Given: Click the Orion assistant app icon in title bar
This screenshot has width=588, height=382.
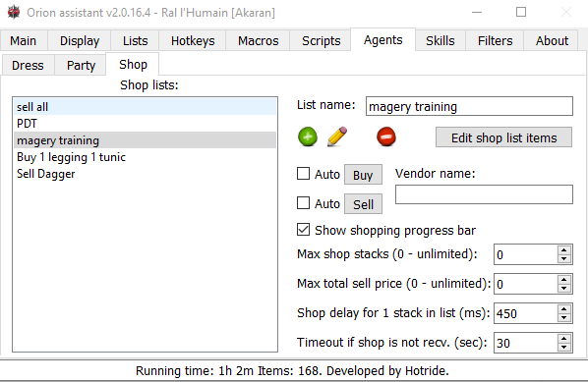Looking at the screenshot, I should click(x=14, y=13).
